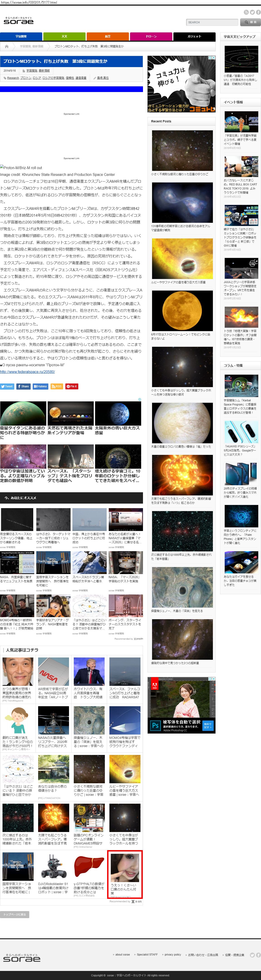
Task: Click the トップページに戻る button
Action: [15, 914]
